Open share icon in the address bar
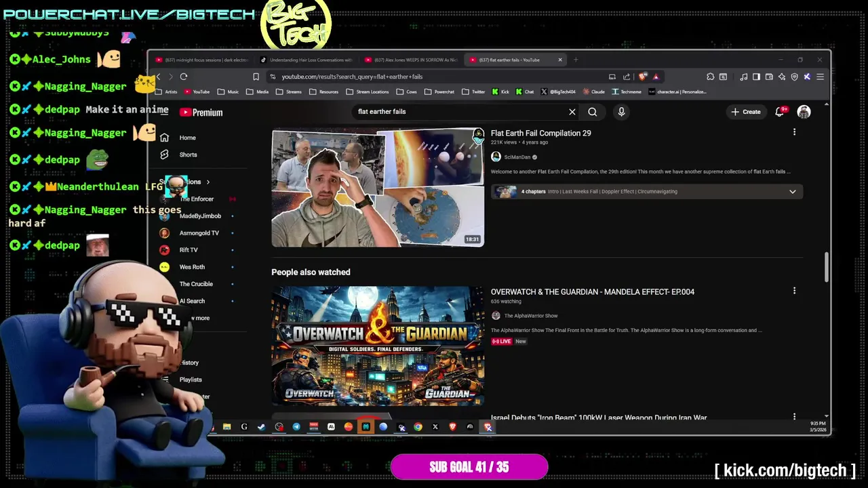Screen dimensions: 868x488 (627, 77)
